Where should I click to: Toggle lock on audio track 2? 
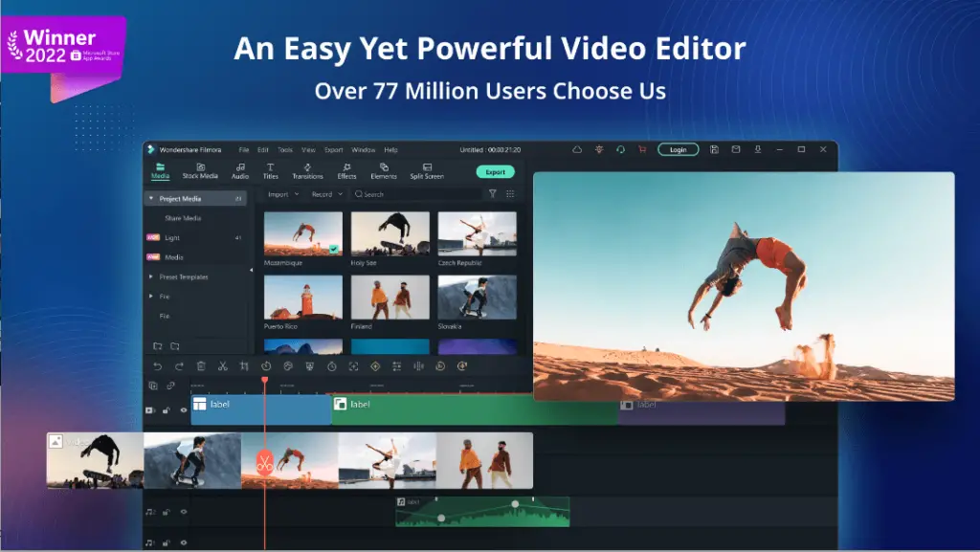[x=167, y=512]
